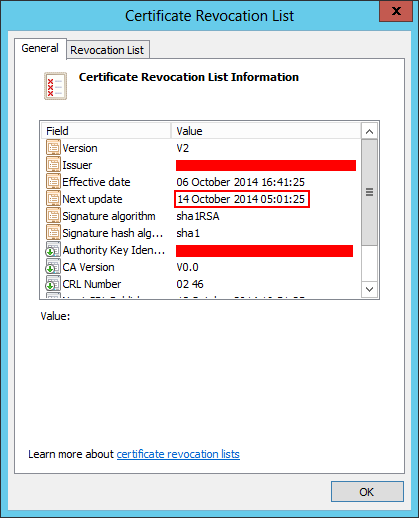Open the certificate revocation lists link
This screenshot has height=518, width=419.
pos(178,454)
